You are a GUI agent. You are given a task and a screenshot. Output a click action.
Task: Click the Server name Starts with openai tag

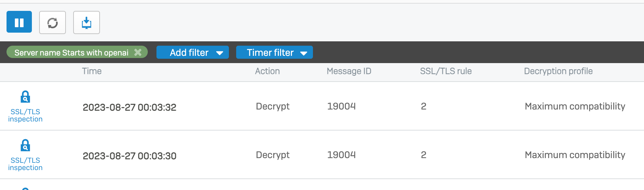(71, 53)
